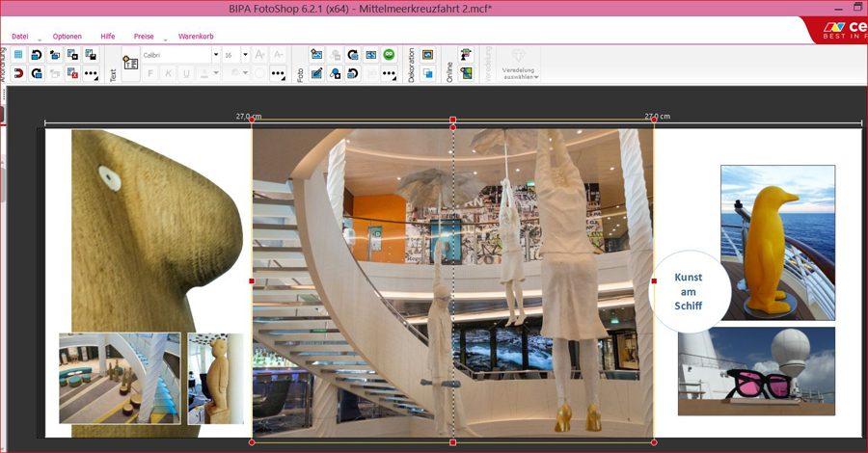Open the font size dropdown

[245, 55]
